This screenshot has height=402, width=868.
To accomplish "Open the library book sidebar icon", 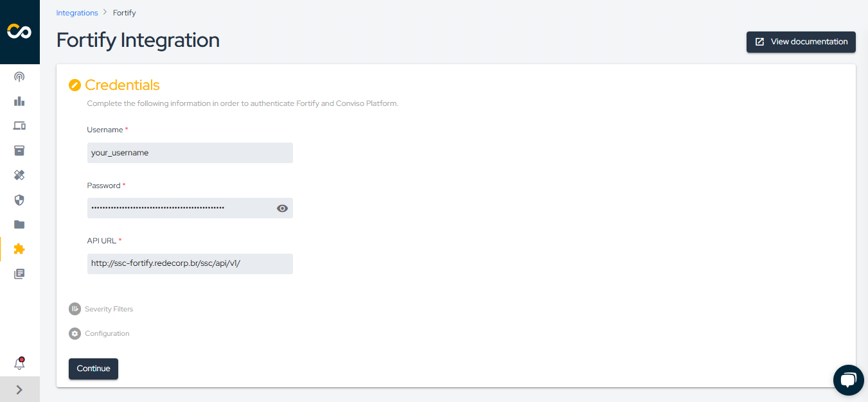I will (x=19, y=274).
